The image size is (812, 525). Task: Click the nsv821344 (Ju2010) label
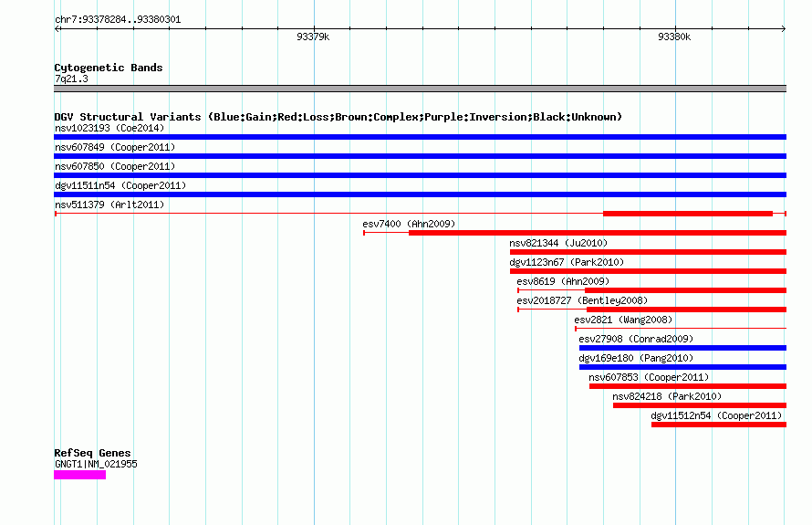(558, 243)
